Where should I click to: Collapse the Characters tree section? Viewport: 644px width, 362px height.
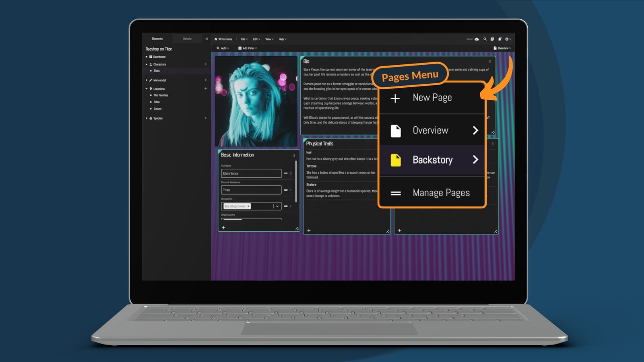click(x=147, y=64)
